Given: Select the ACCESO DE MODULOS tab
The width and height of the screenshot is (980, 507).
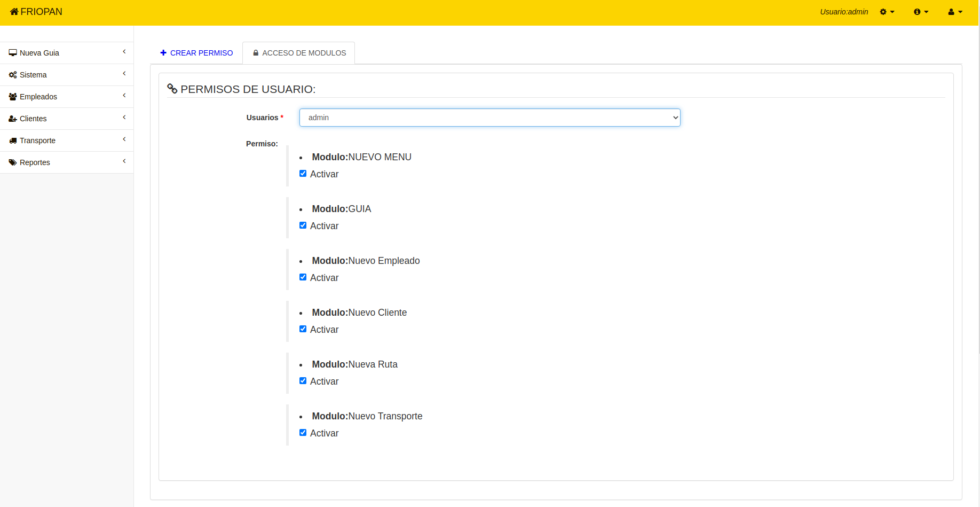Looking at the screenshot, I should tap(299, 53).
